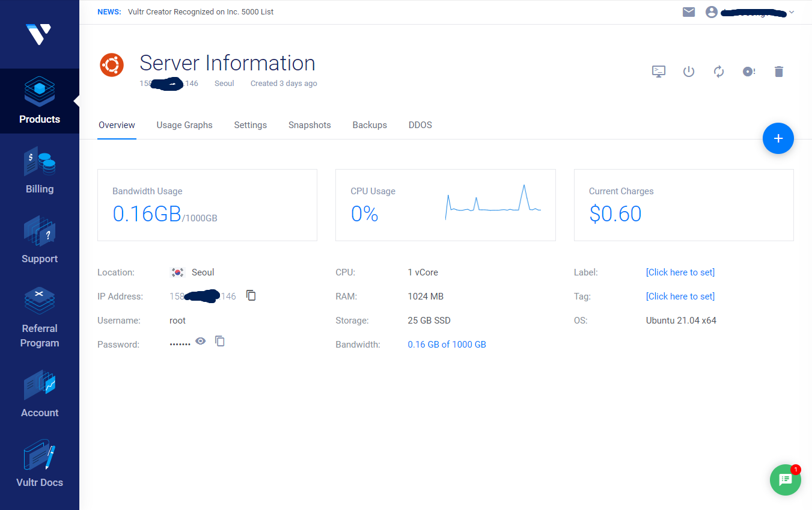Click the South Korea flag icon
Screen dimensions: 812x510
(x=177, y=272)
